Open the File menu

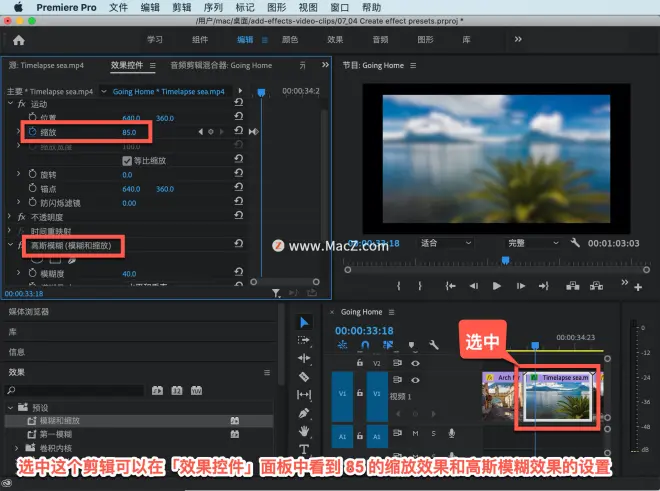tap(118, 7)
